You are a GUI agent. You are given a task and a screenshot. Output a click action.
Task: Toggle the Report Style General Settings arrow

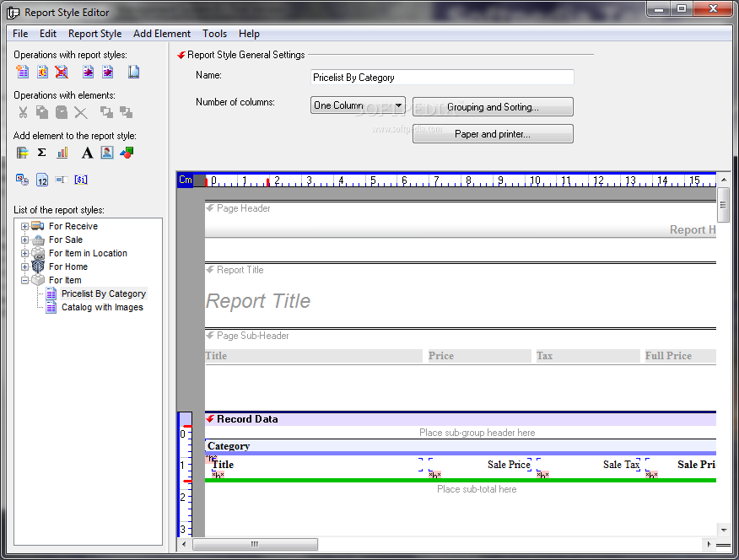[x=181, y=55]
